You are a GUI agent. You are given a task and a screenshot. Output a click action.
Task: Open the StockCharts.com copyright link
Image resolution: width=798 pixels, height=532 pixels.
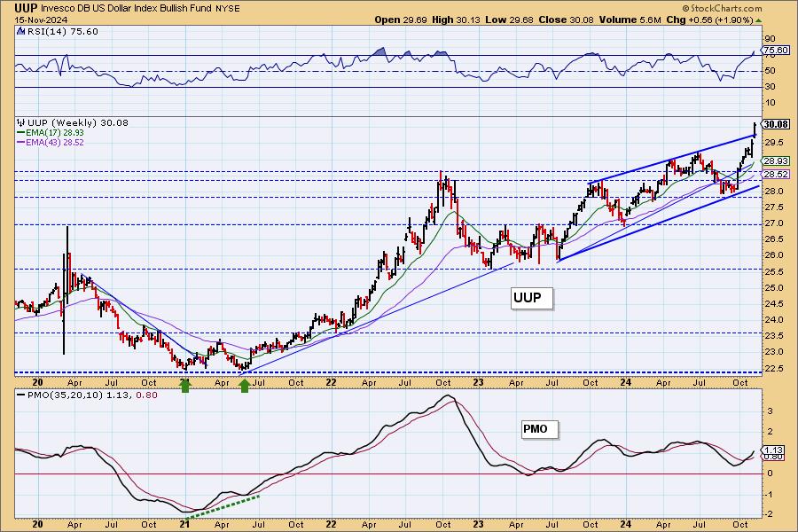click(722, 8)
